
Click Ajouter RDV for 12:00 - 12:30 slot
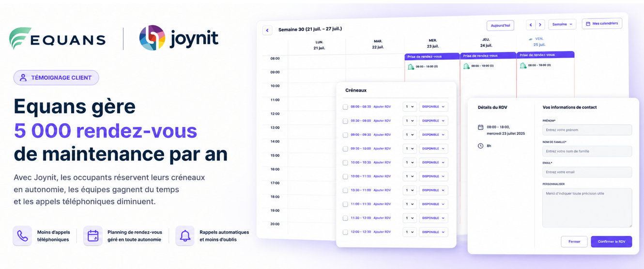382,232
